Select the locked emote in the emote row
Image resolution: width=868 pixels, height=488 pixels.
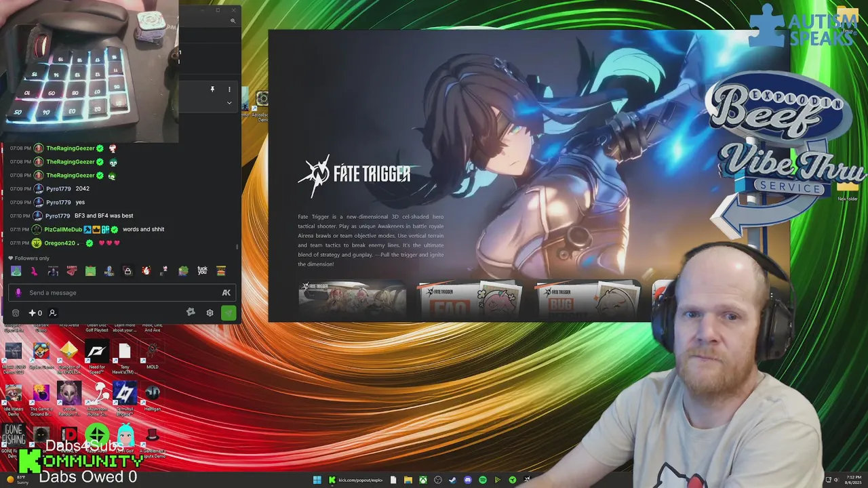click(x=127, y=271)
